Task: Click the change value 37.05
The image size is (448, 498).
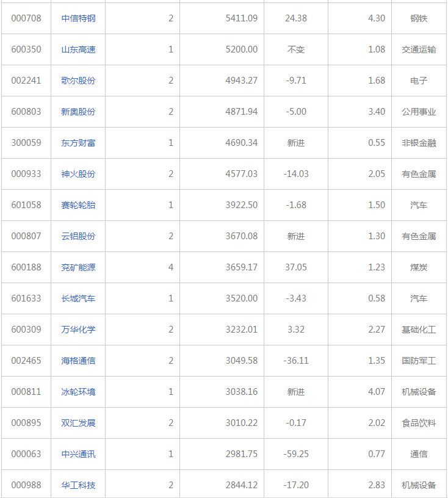Action: (296, 267)
